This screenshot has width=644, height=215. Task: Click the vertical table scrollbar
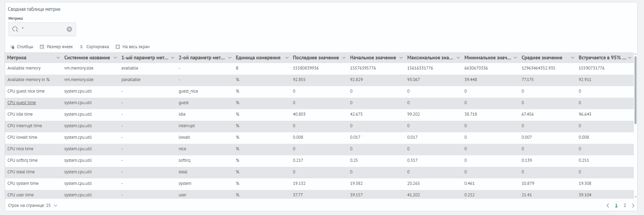(x=636, y=90)
